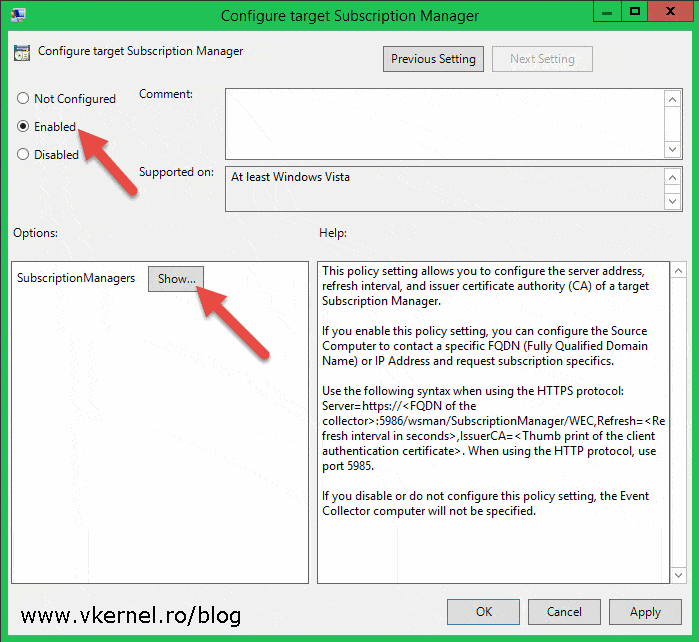Click the Previous Setting button
699x642 pixels.
click(x=433, y=59)
